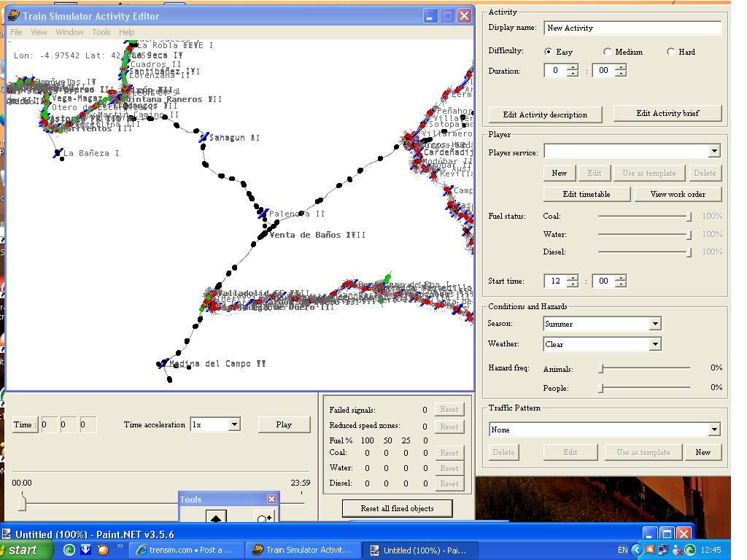Open the View menu

pos(39,32)
